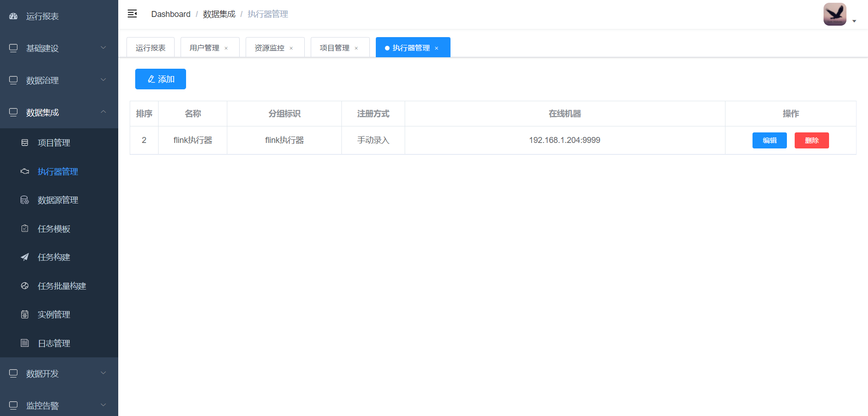The height and width of the screenshot is (416, 868).
Task: Click the 数据源管理 database icon
Action: (x=25, y=200)
